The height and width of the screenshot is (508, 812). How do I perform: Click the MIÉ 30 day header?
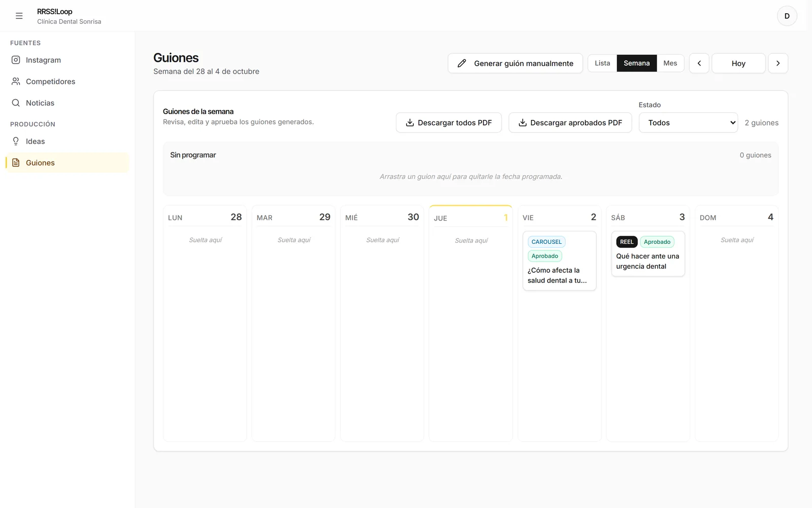(382, 217)
